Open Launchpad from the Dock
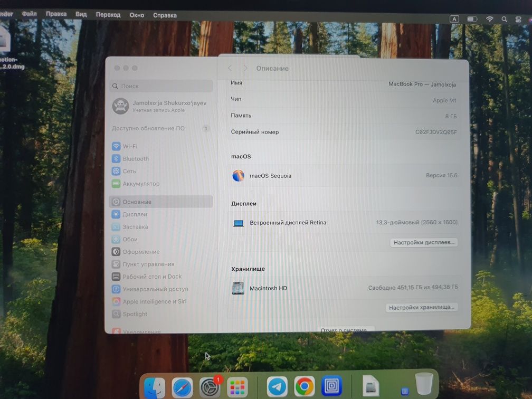This screenshot has height=399, width=532. tap(237, 387)
